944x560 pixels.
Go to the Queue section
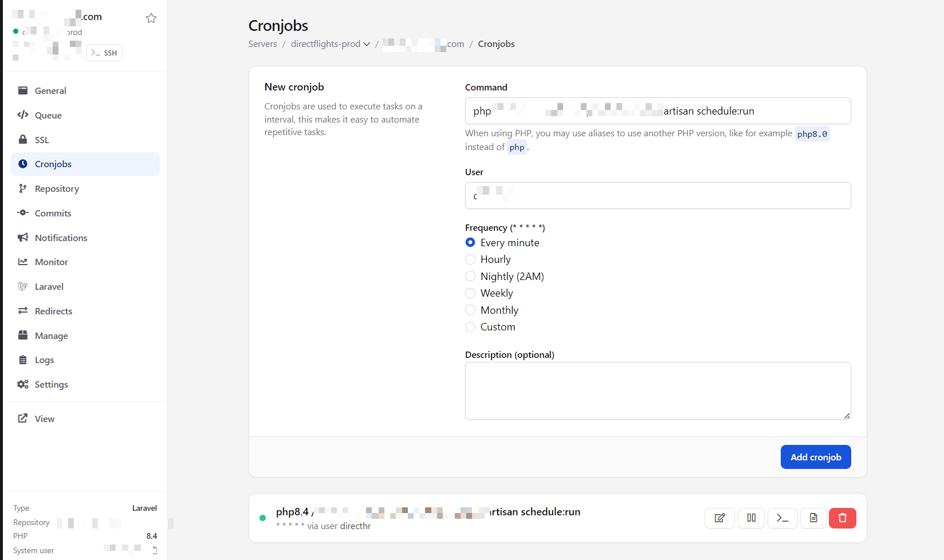85,115
